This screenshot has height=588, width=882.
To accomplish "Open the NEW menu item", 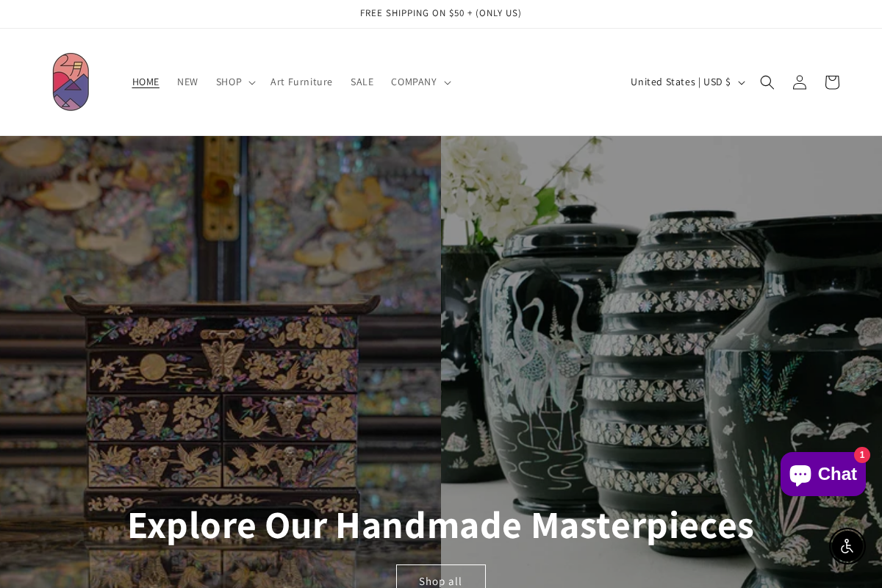I will [x=187, y=82].
